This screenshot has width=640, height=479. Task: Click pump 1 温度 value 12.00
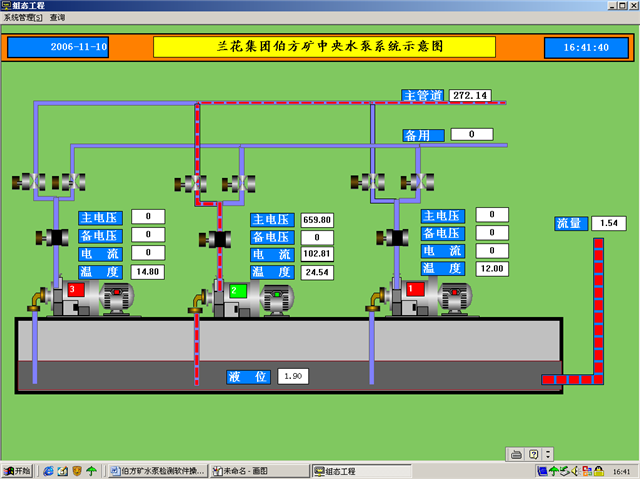[492, 269]
